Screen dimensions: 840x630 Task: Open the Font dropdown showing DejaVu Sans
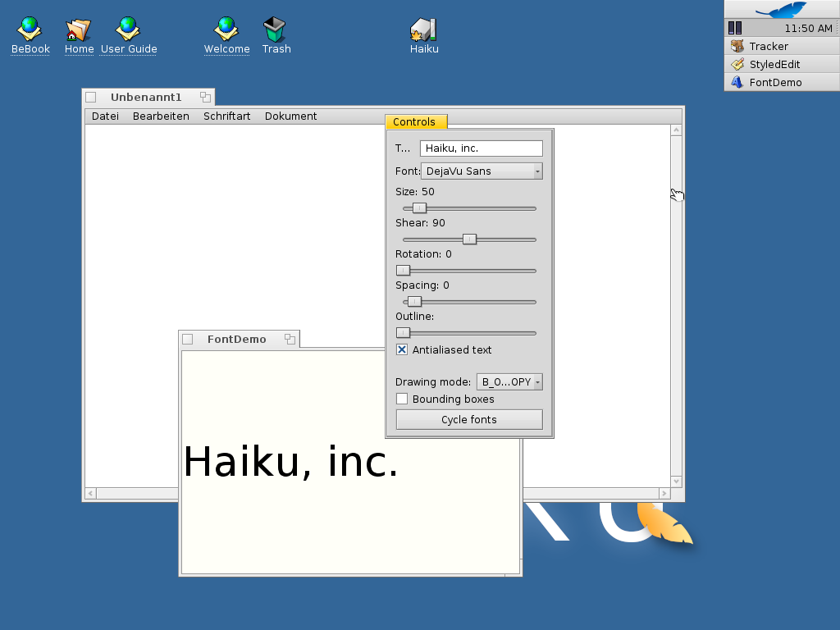click(482, 171)
